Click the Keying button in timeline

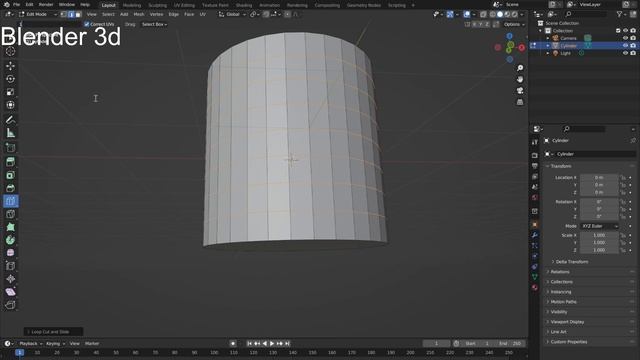point(55,344)
